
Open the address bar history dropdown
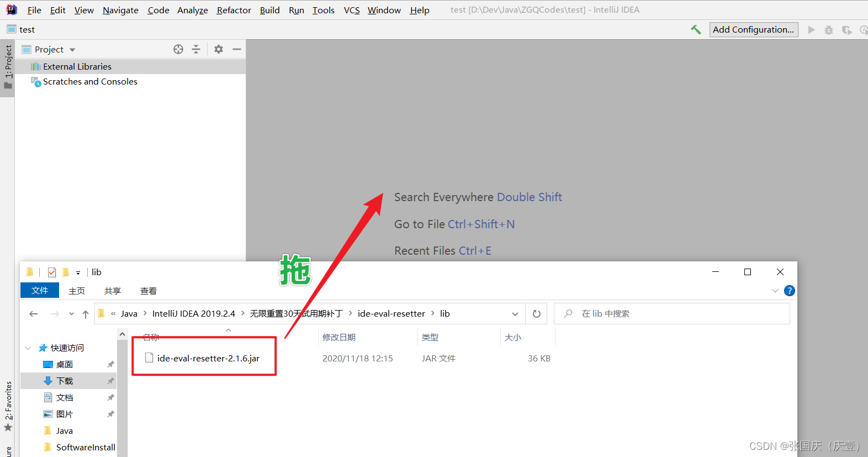tap(515, 314)
